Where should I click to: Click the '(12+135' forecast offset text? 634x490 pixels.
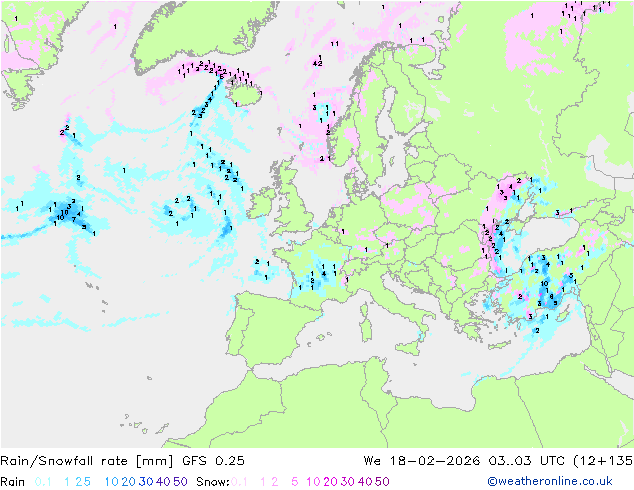click(603, 460)
